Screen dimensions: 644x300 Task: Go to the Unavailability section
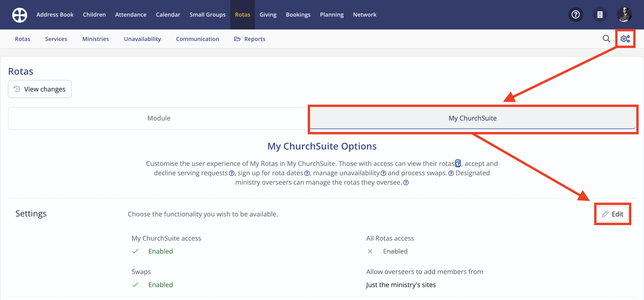click(143, 39)
